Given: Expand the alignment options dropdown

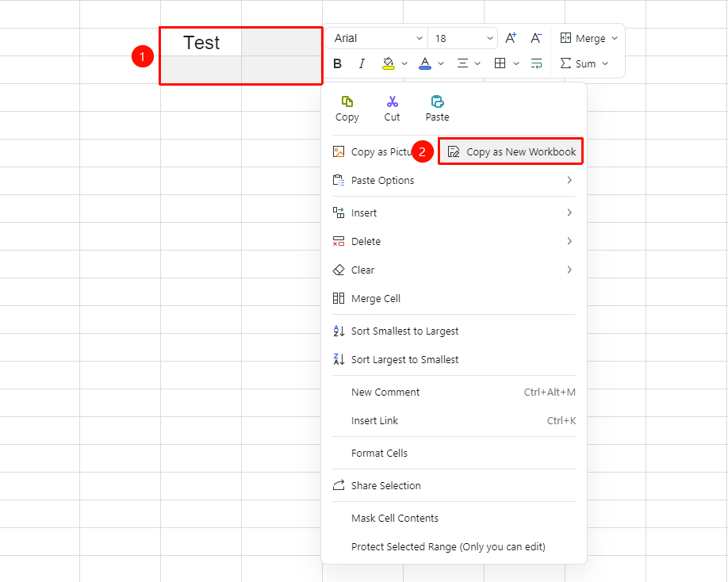Looking at the screenshot, I should tap(477, 63).
